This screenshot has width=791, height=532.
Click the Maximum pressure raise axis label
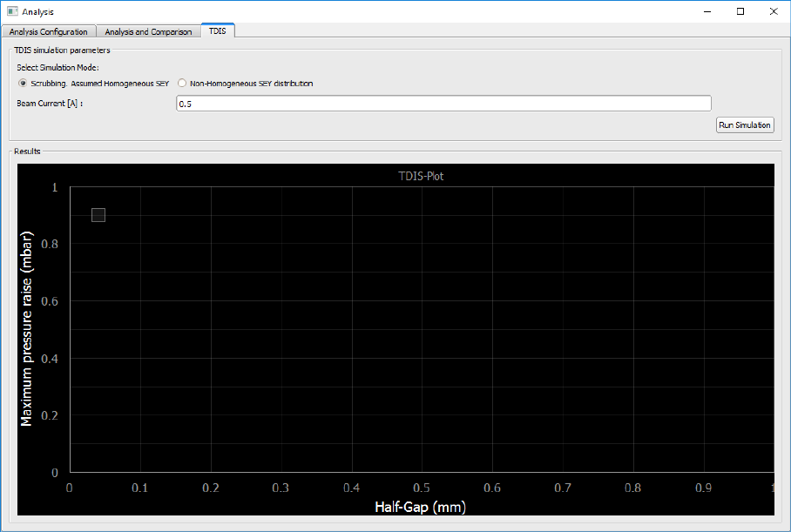27,329
